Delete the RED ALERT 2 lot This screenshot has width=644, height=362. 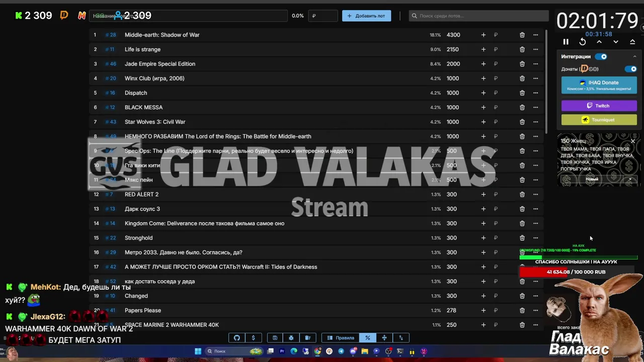(522, 194)
